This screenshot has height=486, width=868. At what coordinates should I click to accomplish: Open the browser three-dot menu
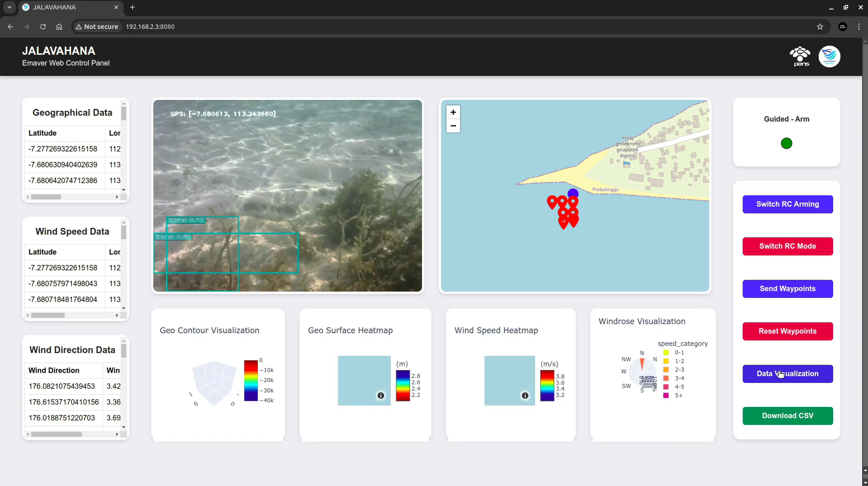point(859,27)
